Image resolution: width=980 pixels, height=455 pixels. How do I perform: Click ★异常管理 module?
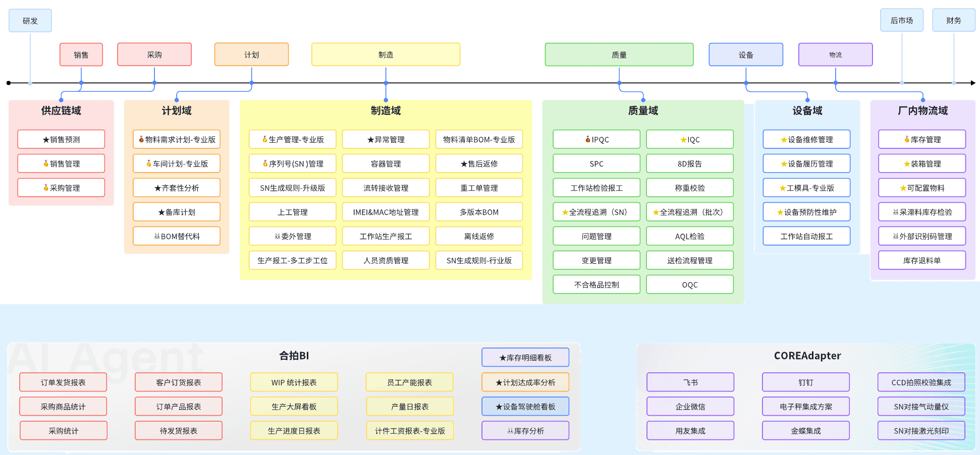point(386,139)
